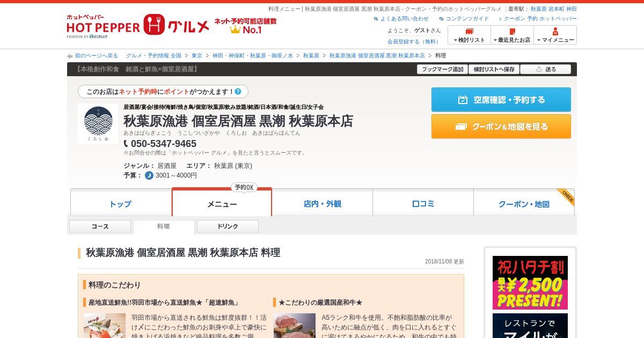Image resolution: width=644 pixels, height=338 pixels.
Task: Click the 送る share button
Action: (545, 69)
